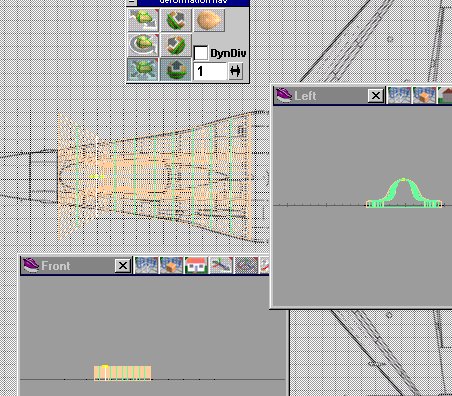Click the diagonal cross-section plane icon
This screenshot has width=452, height=396.
click(176, 20)
